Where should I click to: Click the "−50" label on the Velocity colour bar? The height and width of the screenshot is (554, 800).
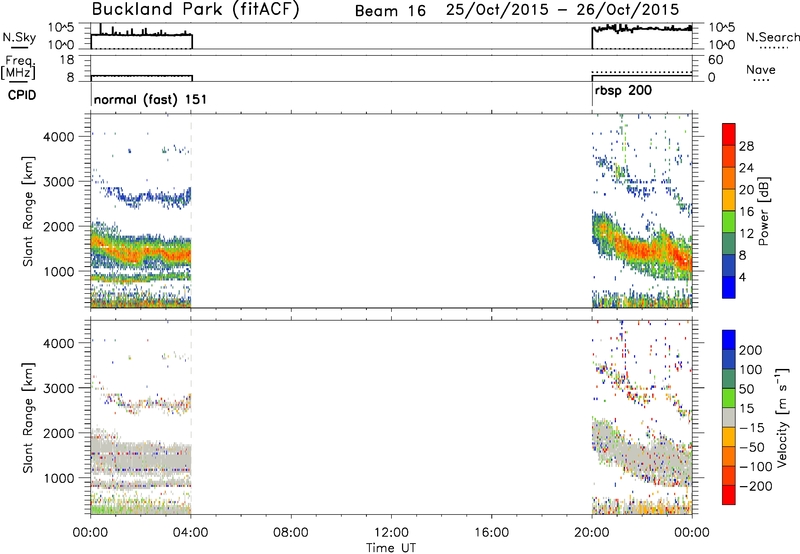pos(752,447)
